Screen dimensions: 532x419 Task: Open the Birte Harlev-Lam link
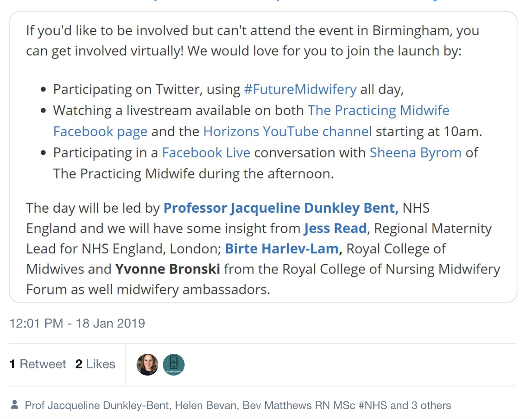[x=282, y=249]
